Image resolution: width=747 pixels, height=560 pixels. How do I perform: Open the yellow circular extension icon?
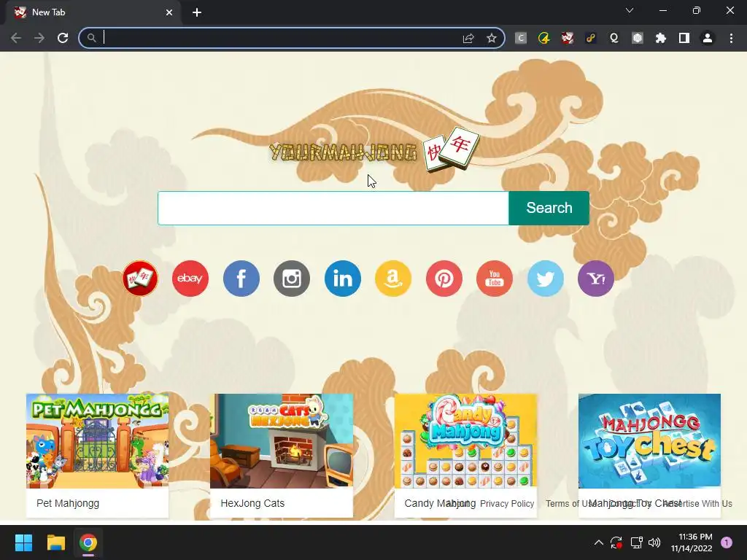[544, 38]
